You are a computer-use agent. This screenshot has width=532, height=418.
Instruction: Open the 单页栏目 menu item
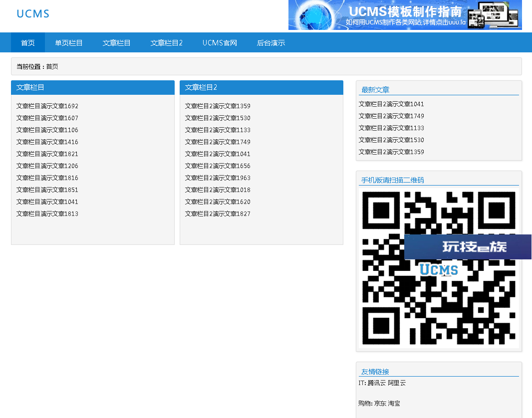[69, 43]
